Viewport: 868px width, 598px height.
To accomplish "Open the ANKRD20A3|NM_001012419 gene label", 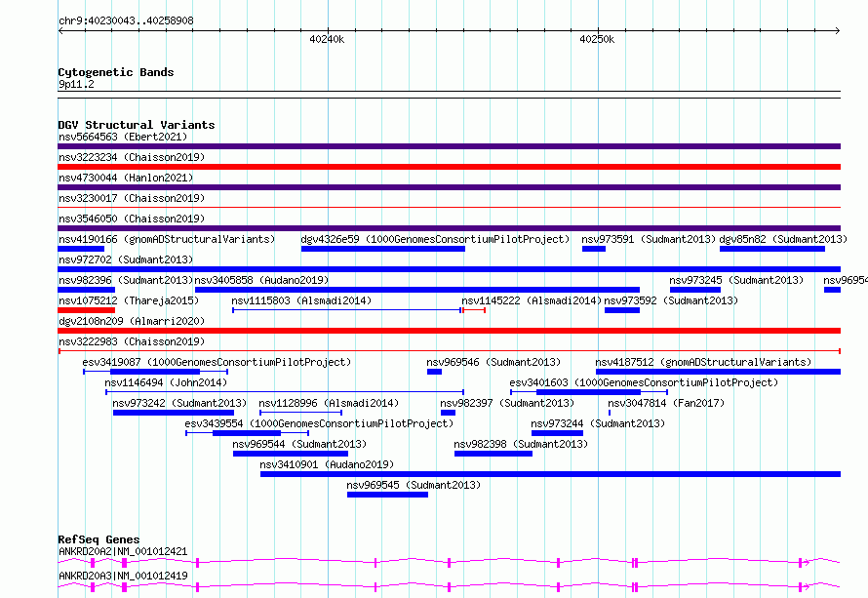I will (123, 576).
